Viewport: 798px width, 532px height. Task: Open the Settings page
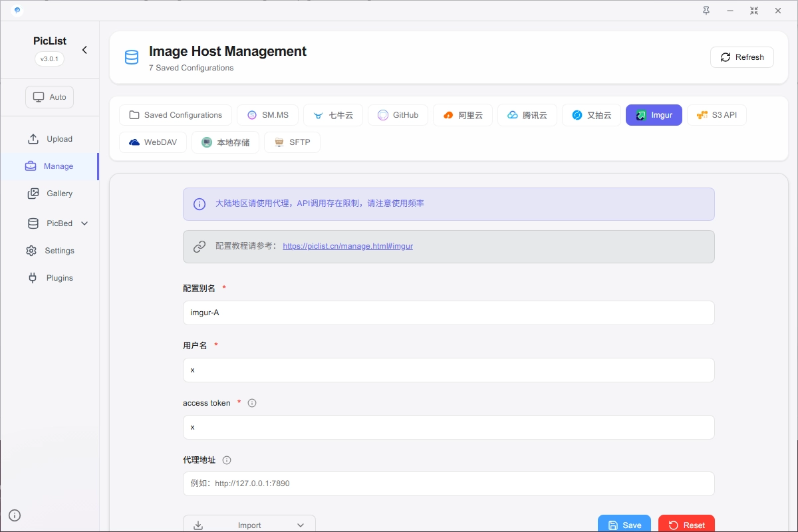coord(50,251)
